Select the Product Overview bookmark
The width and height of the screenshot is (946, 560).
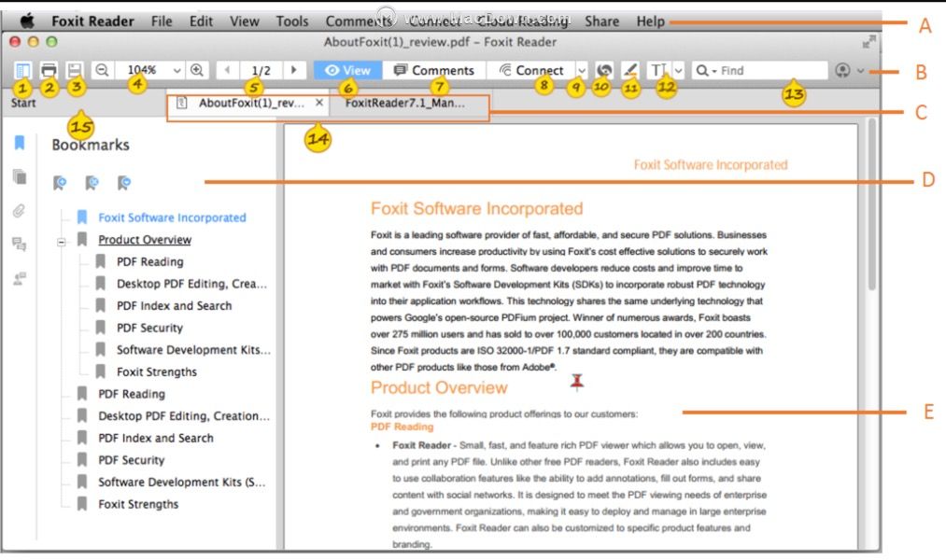click(145, 240)
